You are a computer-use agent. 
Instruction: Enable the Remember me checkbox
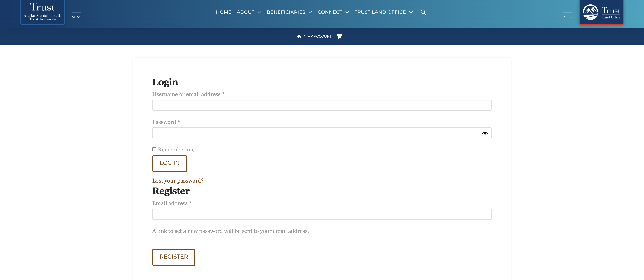(x=154, y=149)
